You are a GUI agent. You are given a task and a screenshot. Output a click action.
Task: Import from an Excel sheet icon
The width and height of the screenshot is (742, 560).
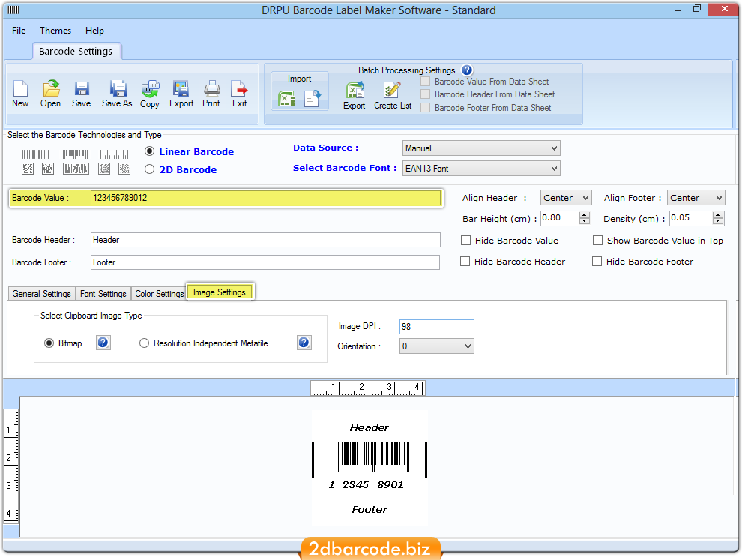[287, 99]
